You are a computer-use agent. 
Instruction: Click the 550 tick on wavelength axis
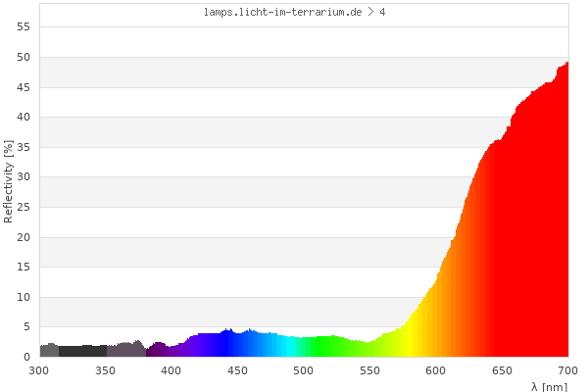369,370
